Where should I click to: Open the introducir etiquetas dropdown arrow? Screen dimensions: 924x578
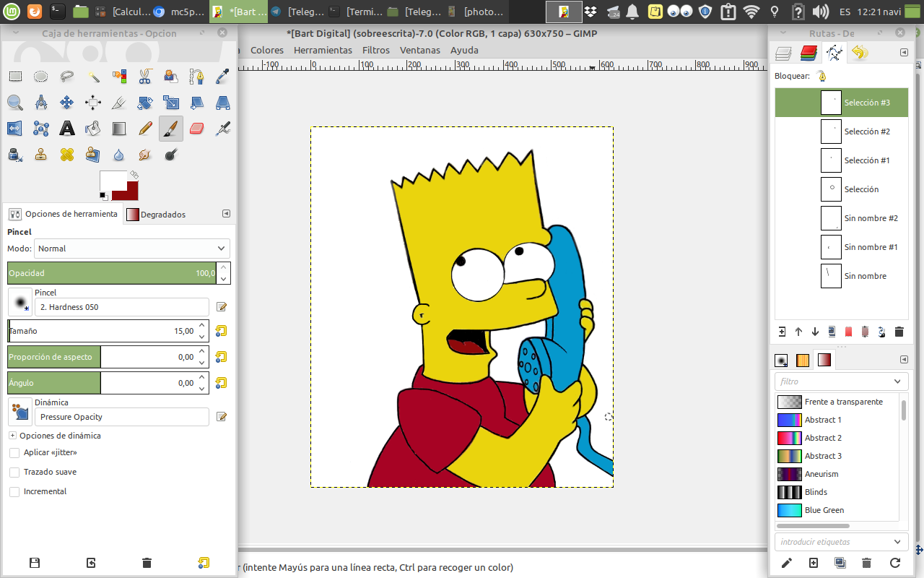click(897, 542)
